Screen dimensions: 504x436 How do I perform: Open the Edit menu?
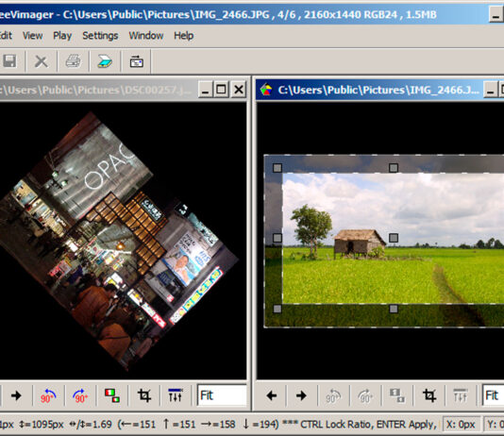(6, 35)
